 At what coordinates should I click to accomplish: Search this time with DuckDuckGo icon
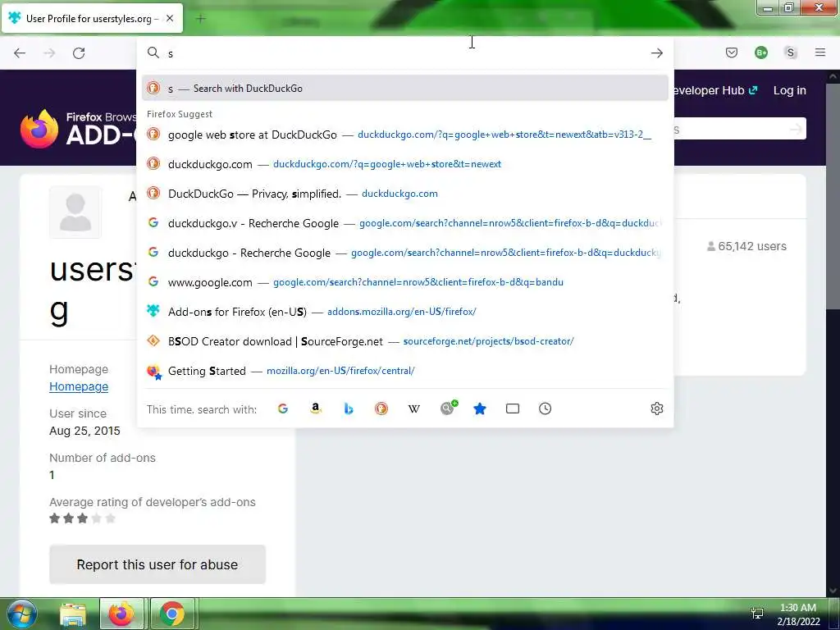[x=381, y=409]
